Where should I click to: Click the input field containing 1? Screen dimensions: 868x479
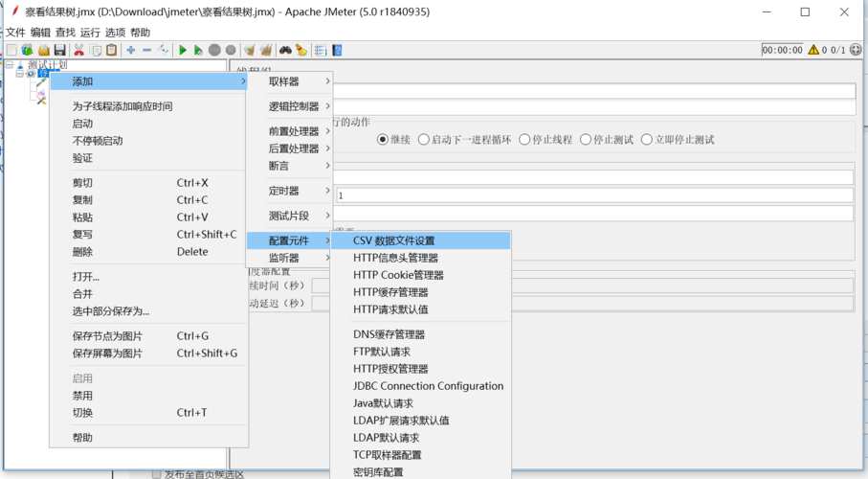594,195
